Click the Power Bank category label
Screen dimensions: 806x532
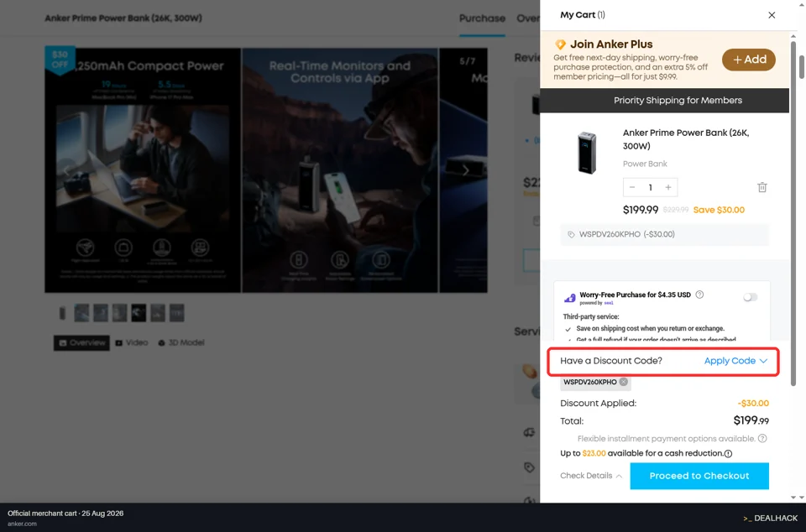645,164
